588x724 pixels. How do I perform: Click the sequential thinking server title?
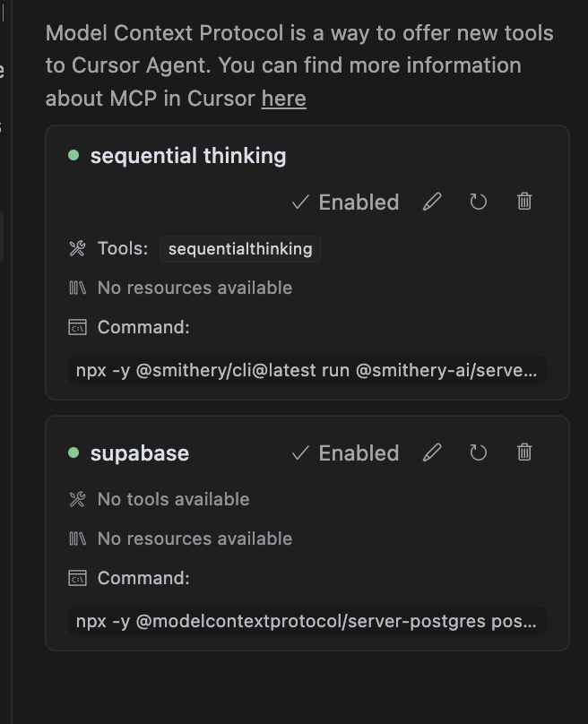(188, 156)
